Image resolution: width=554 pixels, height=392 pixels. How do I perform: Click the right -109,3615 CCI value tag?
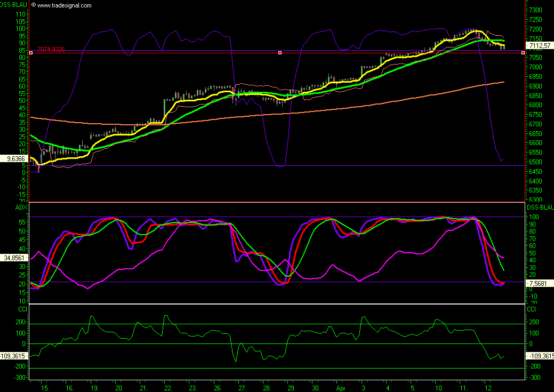[540, 355]
